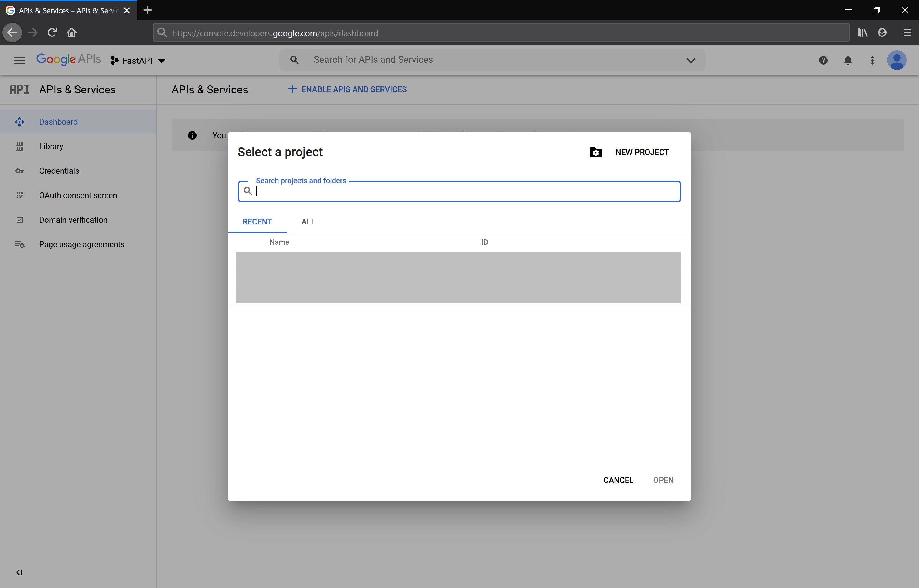Image resolution: width=919 pixels, height=588 pixels.
Task: Open the hamburger navigation menu
Action: 20,60
